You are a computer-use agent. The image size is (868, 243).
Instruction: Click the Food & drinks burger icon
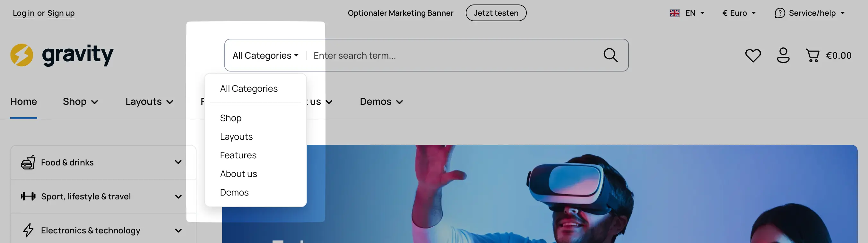[x=28, y=163]
